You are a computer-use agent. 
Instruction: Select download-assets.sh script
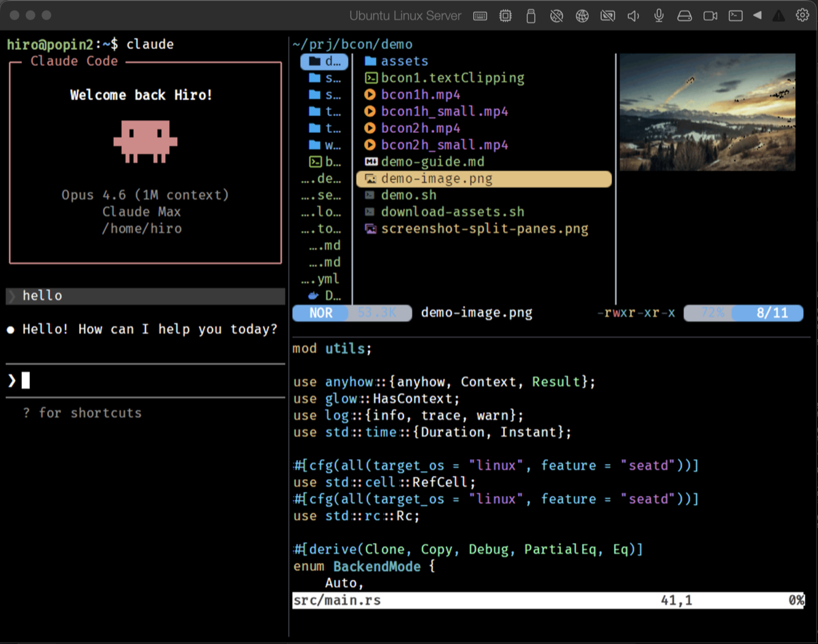444,212
